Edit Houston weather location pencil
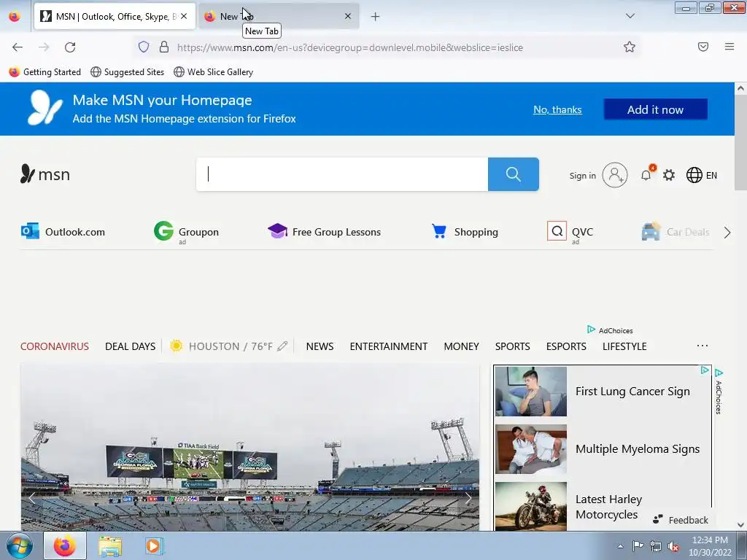Image resolution: width=747 pixels, height=560 pixels. pyautogui.click(x=282, y=346)
